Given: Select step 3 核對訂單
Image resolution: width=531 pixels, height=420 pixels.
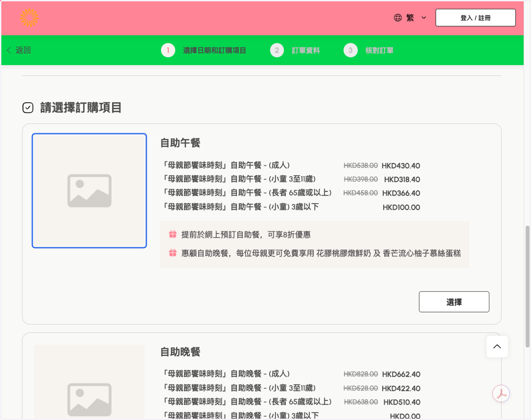Looking at the screenshot, I should click(x=369, y=50).
